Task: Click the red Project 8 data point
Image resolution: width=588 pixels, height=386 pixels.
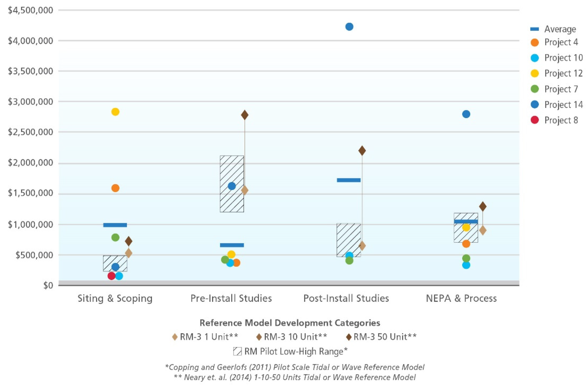Action: (111, 276)
